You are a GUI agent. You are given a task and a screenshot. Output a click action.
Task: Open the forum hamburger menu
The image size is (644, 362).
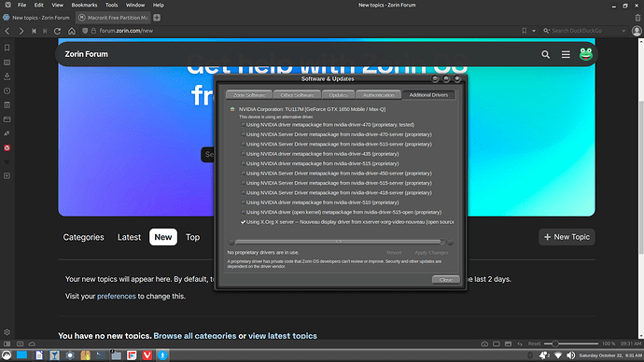click(x=566, y=54)
